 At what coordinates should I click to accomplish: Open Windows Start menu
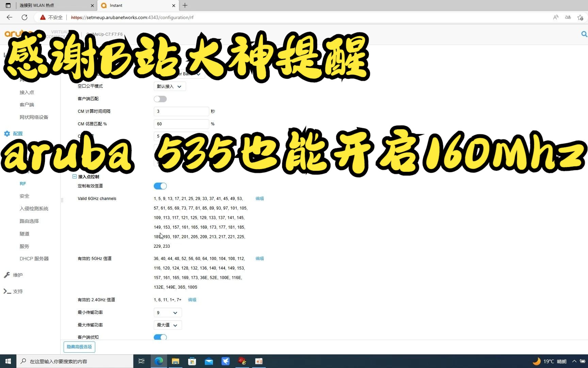pos(8,361)
